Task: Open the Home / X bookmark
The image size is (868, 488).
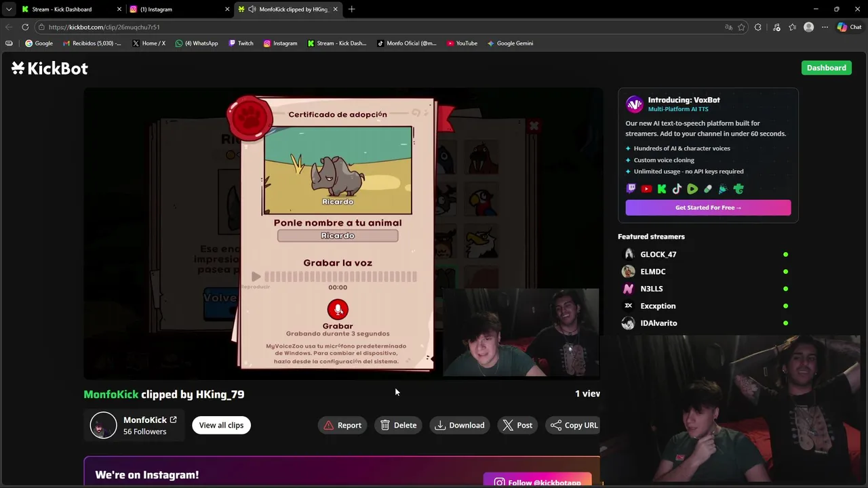Action: coord(149,43)
